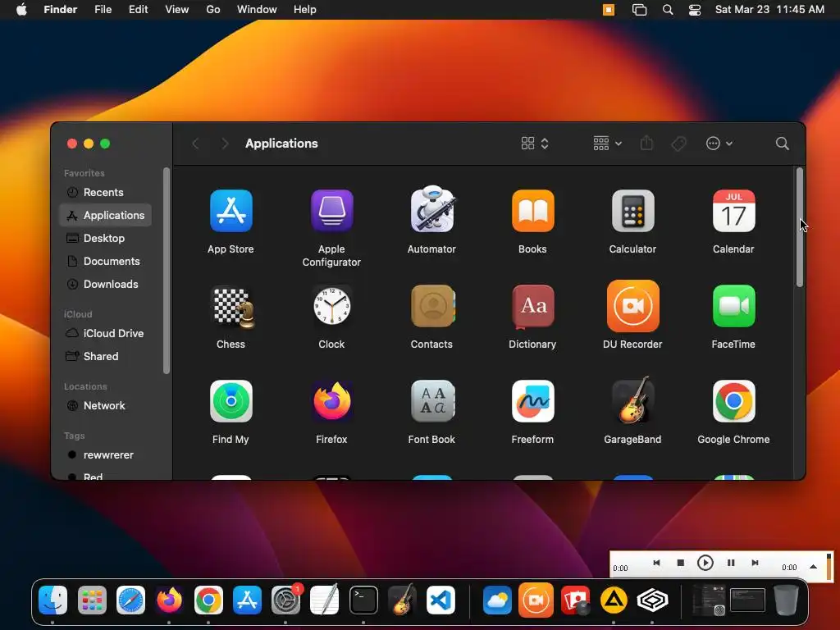This screenshot has height=630, width=840.
Task: Open Safari from the Dock
Action: [x=130, y=600]
